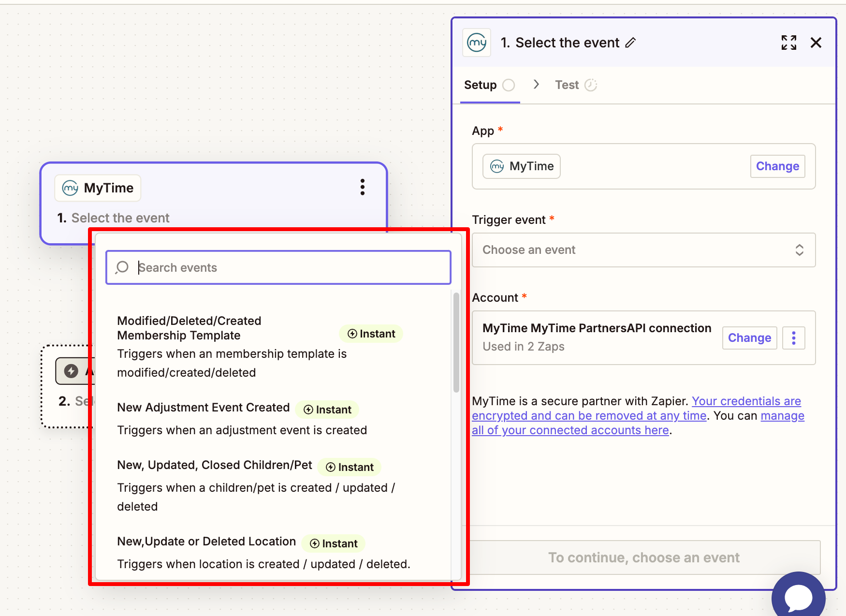This screenshot has width=846, height=616.
Task: Click the MyTime PartnersAPI connection account name
Action: pyautogui.click(x=597, y=328)
